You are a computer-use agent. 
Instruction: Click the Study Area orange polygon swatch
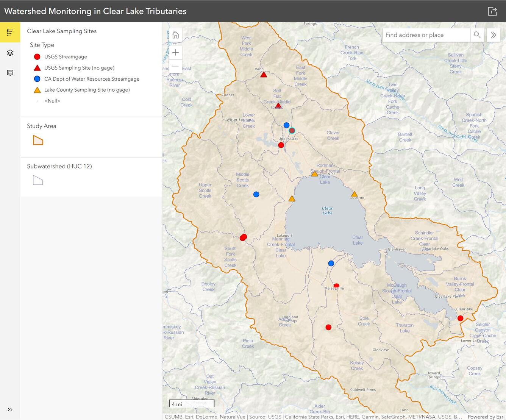[x=38, y=140]
